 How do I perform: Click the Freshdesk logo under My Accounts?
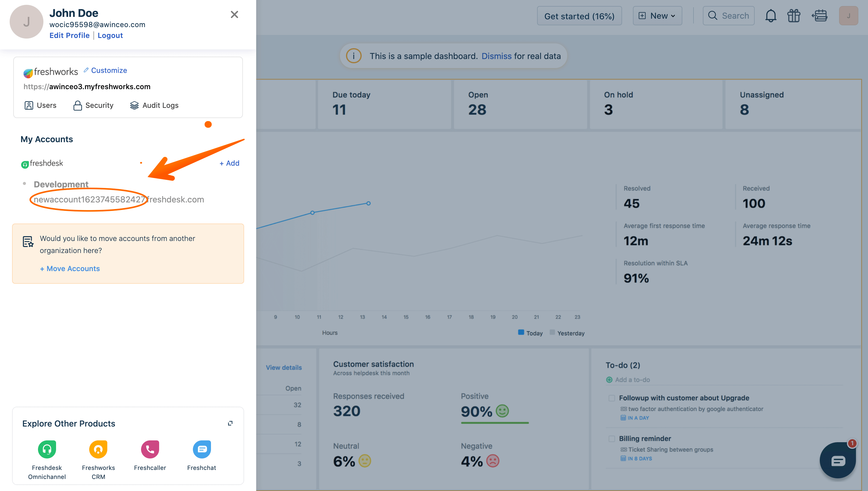(x=42, y=163)
